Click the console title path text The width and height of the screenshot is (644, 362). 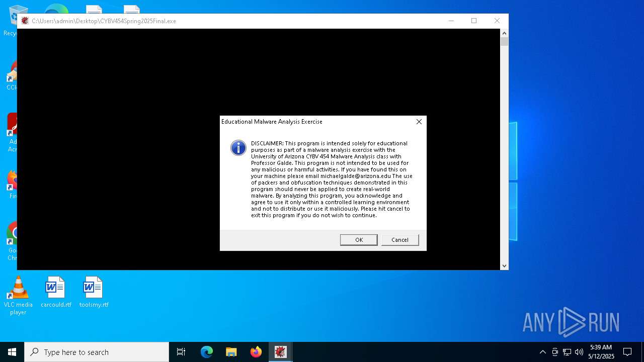tap(104, 21)
